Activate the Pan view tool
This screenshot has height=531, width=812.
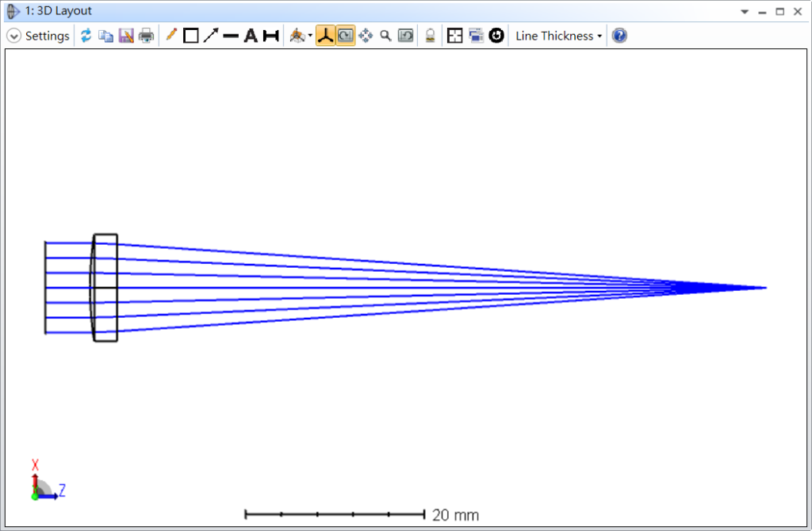[x=366, y=35]
